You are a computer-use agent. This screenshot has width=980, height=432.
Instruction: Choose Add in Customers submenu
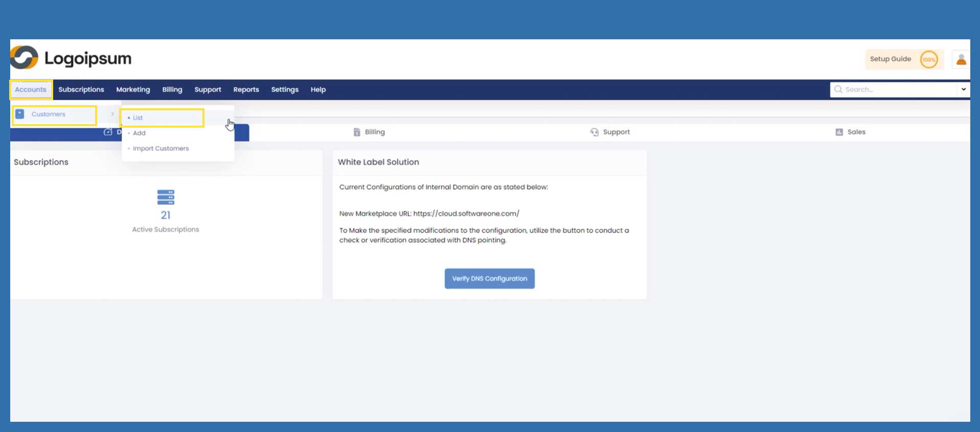tap(139, 133)
